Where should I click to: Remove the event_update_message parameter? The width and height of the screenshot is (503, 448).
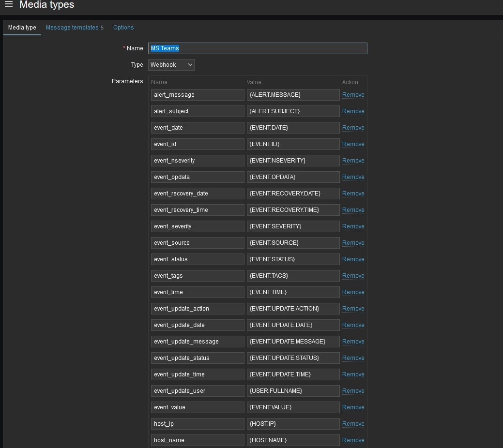(353, 342)
